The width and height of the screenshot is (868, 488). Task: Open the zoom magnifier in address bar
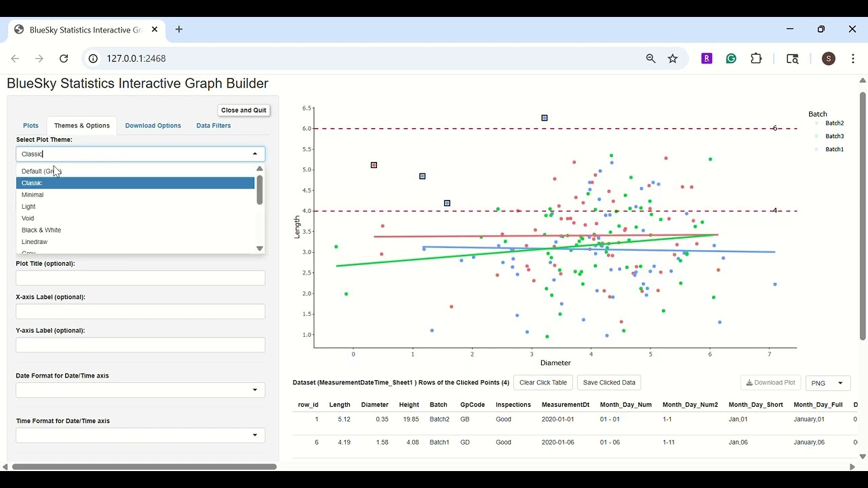coord(651,59)
